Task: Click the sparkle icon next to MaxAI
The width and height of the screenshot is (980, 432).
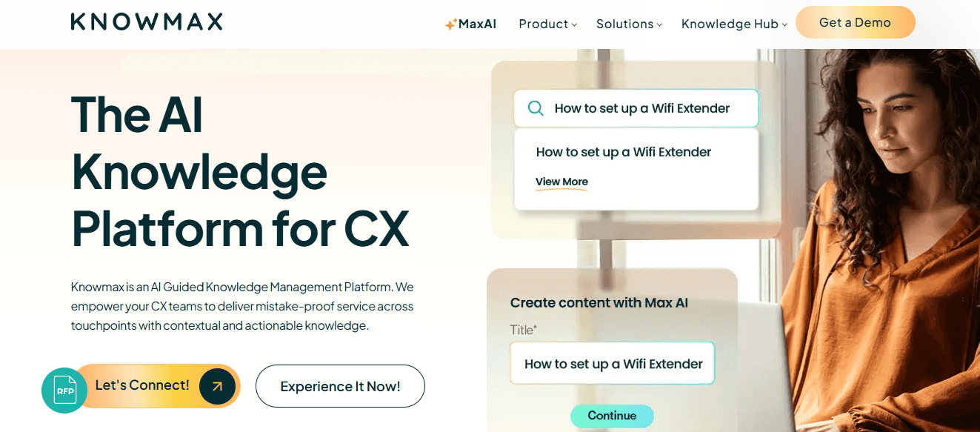Action: [450, 23]
